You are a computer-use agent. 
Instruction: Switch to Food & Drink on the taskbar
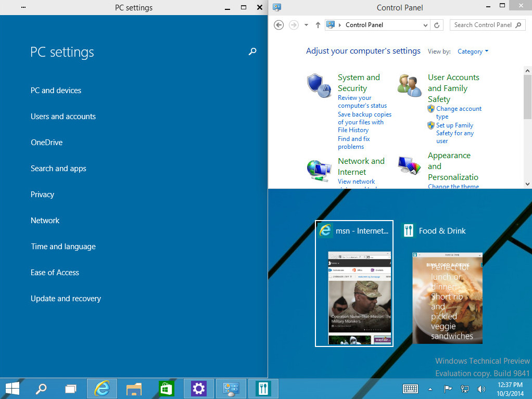click(x=263, y=389)
